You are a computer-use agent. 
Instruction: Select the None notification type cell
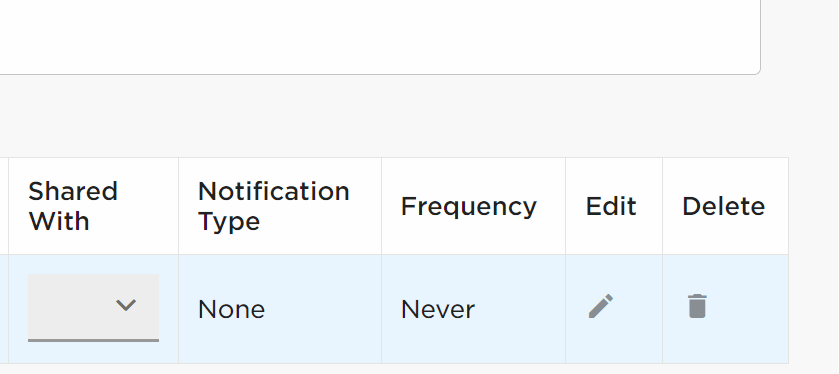[280, 309]
